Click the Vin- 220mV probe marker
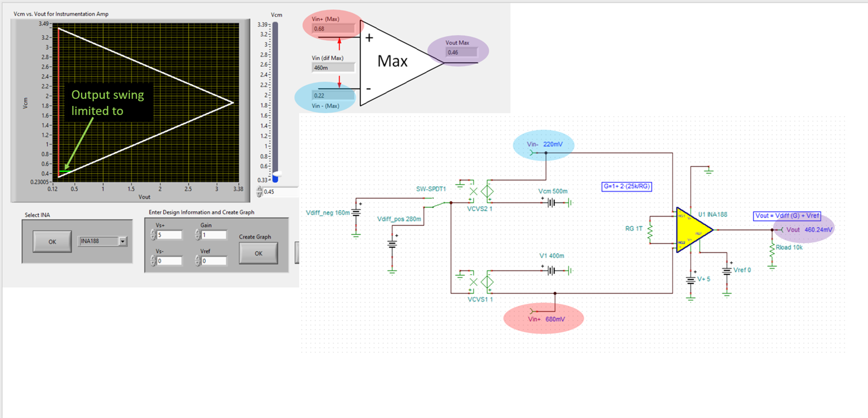Image resolution: width=868 pixels, height=418 pixels. coord(543,145)
